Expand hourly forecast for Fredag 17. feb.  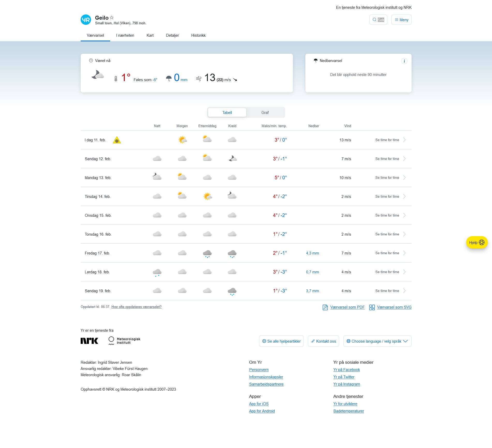(x=404, y=253)
